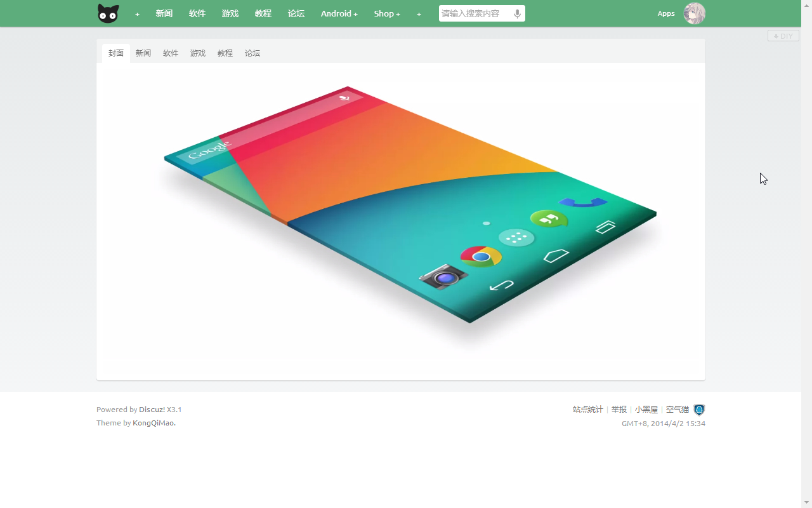This screenshot has height=508, width=812.
Task: Open the Discuz! footer link
Action: [x=152, y=410]
